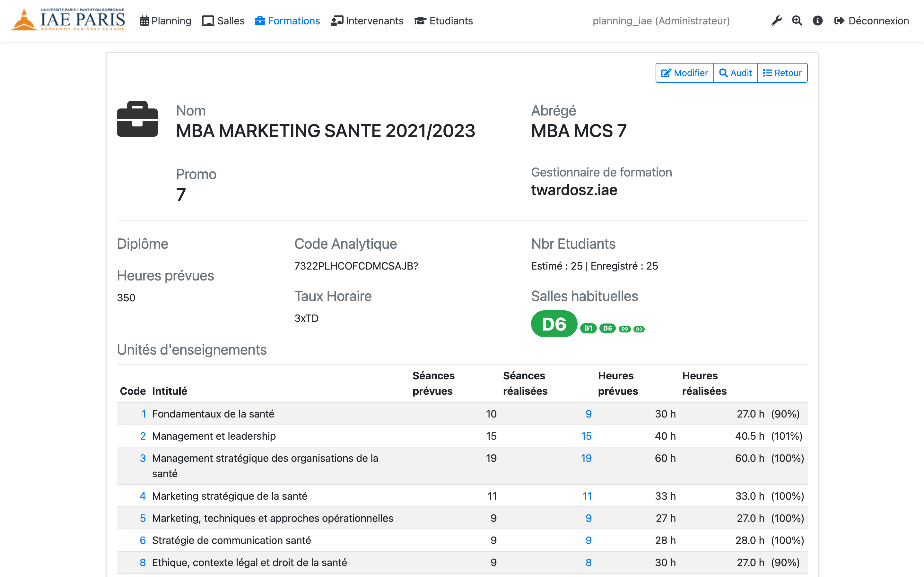Open the Intervenants menu item
Viewport: 924px width, 577px height.
(x=367, y=21)
